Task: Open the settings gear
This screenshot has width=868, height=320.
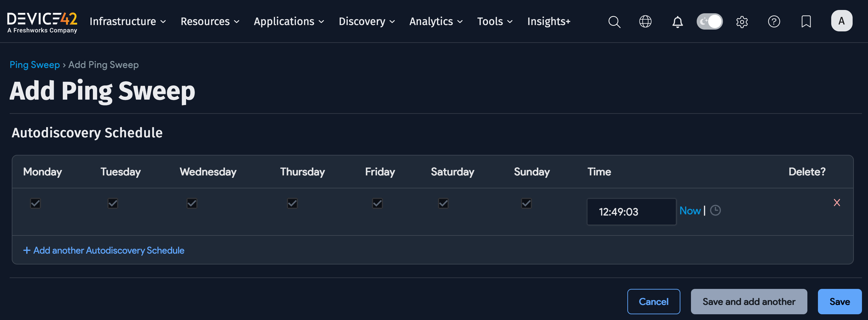Action: tap(742, 21)
